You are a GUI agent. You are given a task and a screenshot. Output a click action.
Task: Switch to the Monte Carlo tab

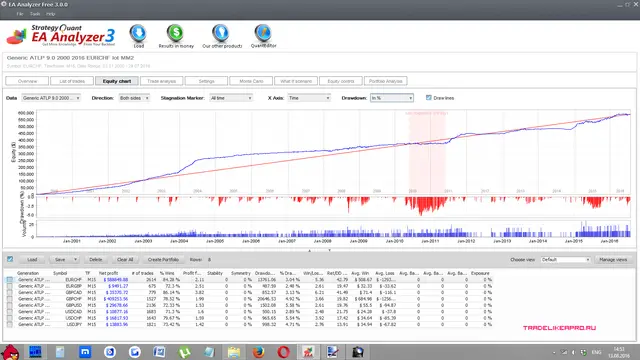click(x=251, y=81)
